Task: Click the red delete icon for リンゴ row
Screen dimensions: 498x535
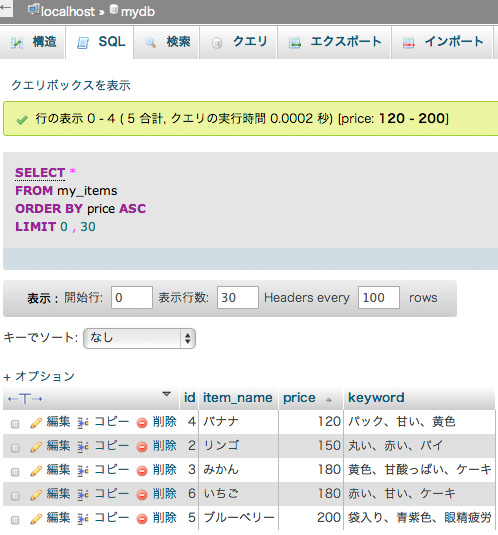Action: click(x=142, y=447)
